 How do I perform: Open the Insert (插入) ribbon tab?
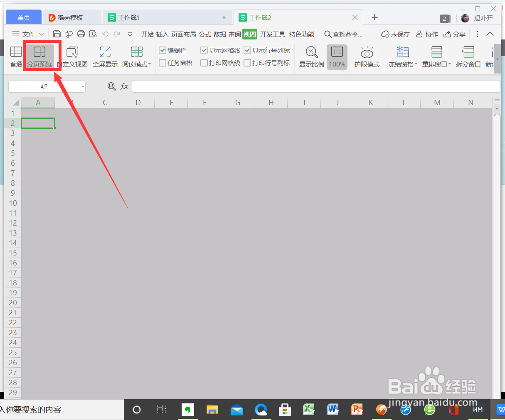click(163, 34)
